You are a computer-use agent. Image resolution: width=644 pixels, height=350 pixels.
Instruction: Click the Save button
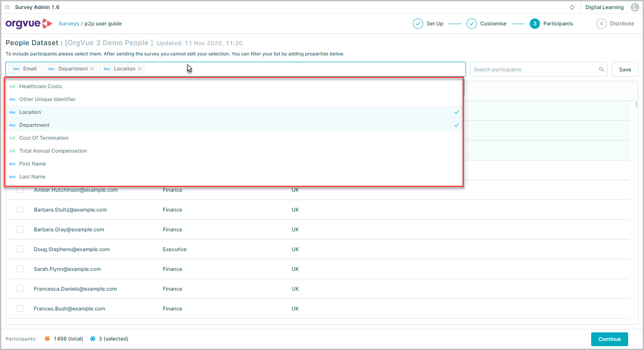tap(625, 69)
